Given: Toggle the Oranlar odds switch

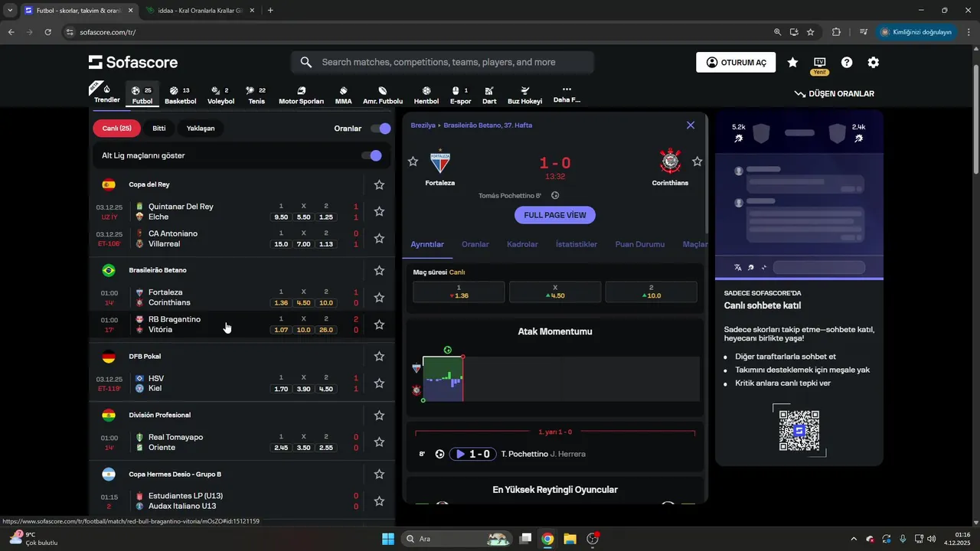Looking at the screenshot, I should (x=381, y=129).
